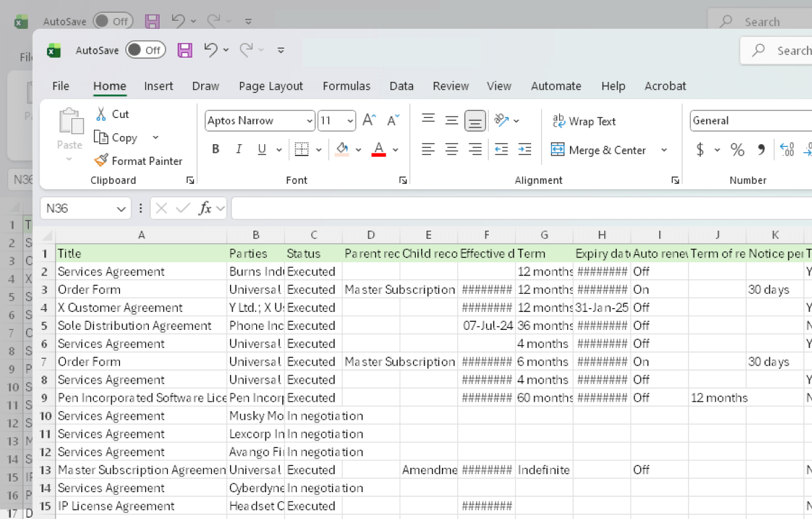This screenshot has width=812, height=519.
Task: Click Align Right icon
Action: pyautogui.click(x=475, y=150)
